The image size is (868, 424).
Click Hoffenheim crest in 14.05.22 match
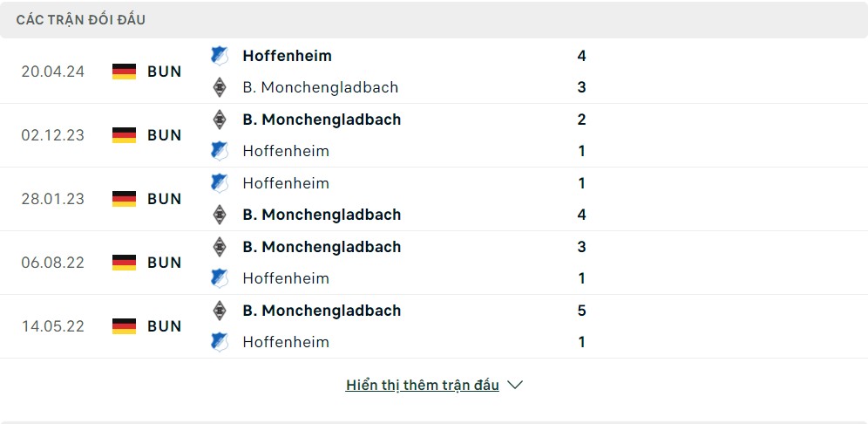point(220,342)
